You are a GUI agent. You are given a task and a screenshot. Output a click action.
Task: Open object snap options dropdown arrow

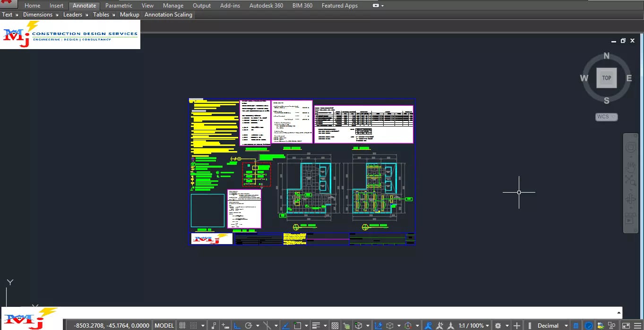[x=307, y=325]
